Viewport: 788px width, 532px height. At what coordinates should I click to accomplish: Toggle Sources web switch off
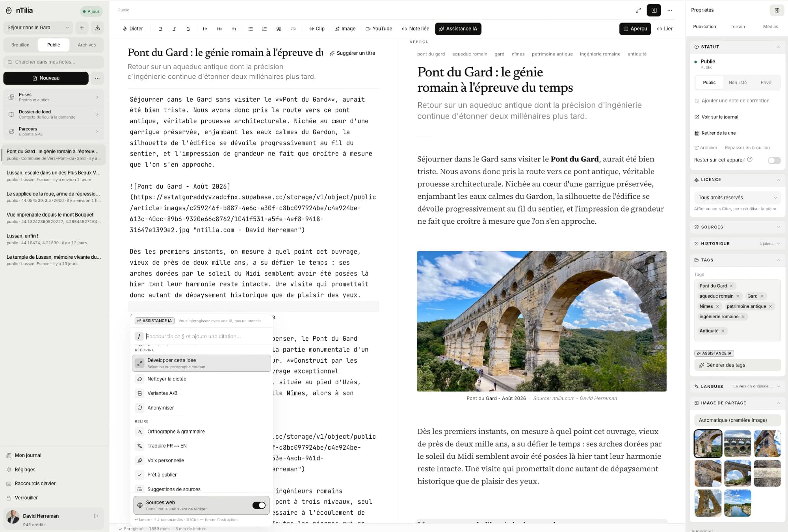259,505
